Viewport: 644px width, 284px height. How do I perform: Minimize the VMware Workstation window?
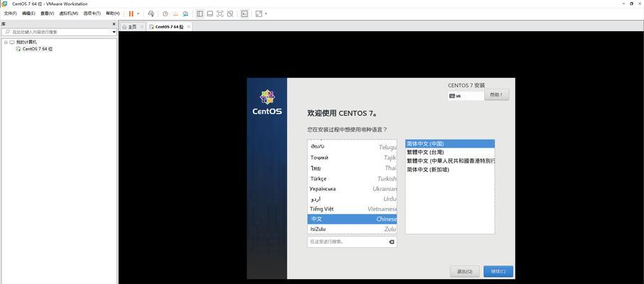point(623,4)
